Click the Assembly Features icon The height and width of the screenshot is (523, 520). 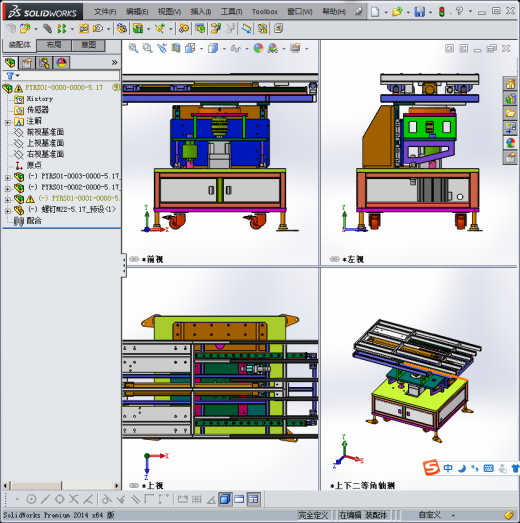click(138, 29)
